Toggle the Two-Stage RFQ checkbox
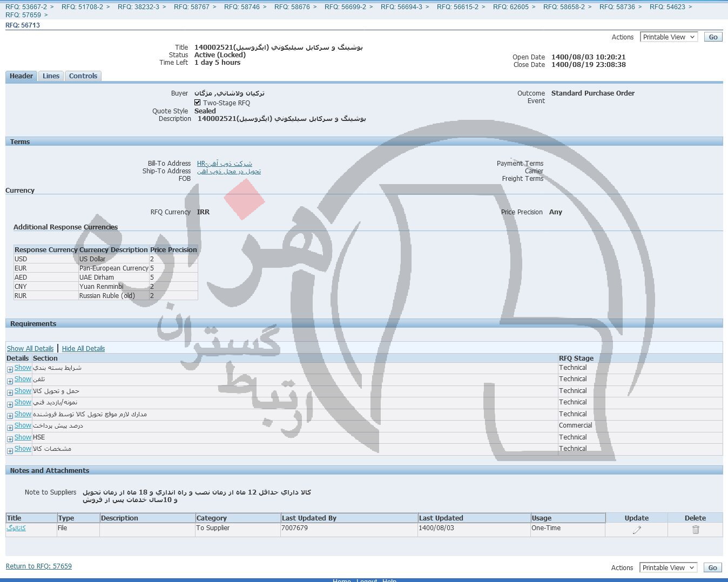 [x=198, y=103]
